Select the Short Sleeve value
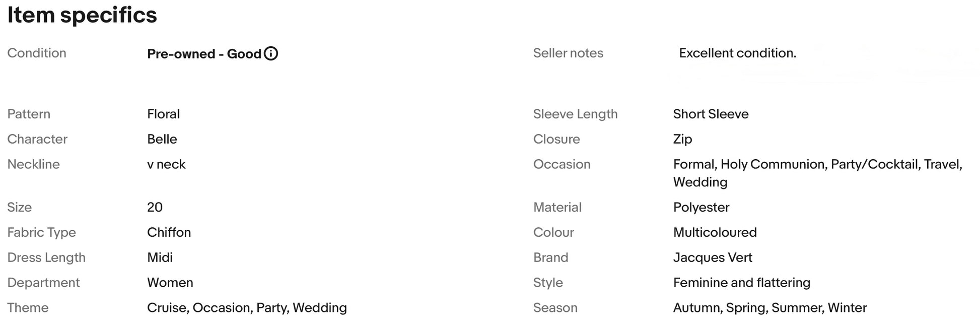Viewport: 980px width, 326px height. coord(711,114)
